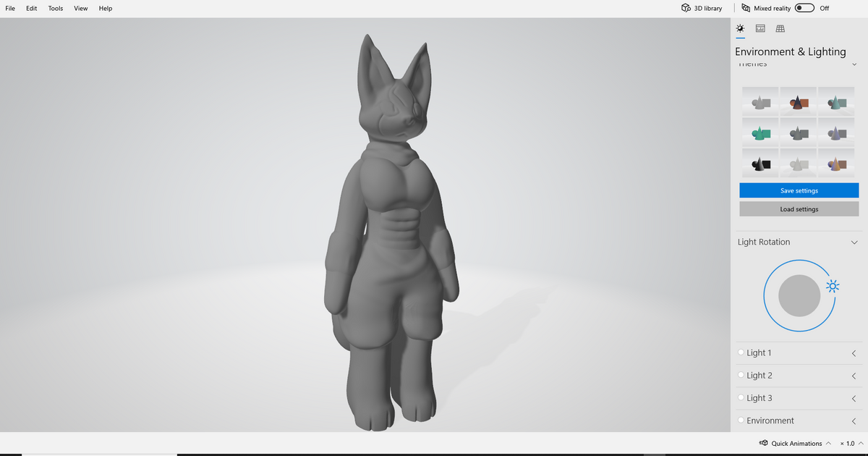Open the File menu
868x456 pixels.
click(10, 8)
